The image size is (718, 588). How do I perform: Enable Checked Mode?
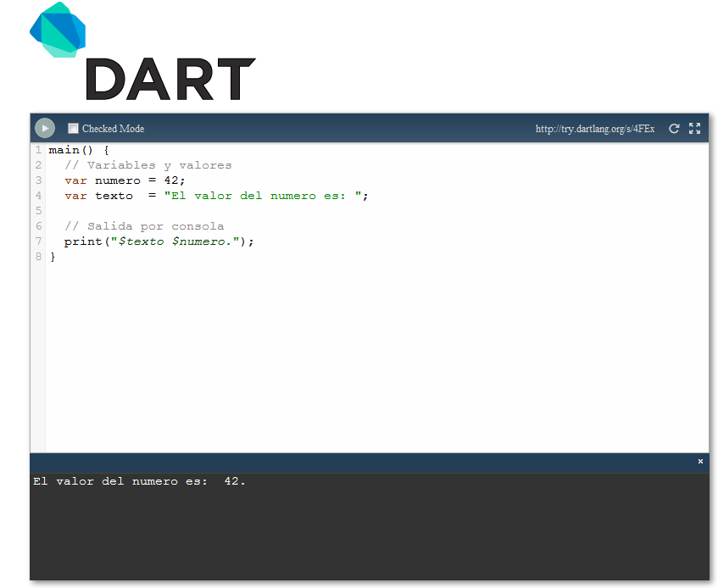73,128
